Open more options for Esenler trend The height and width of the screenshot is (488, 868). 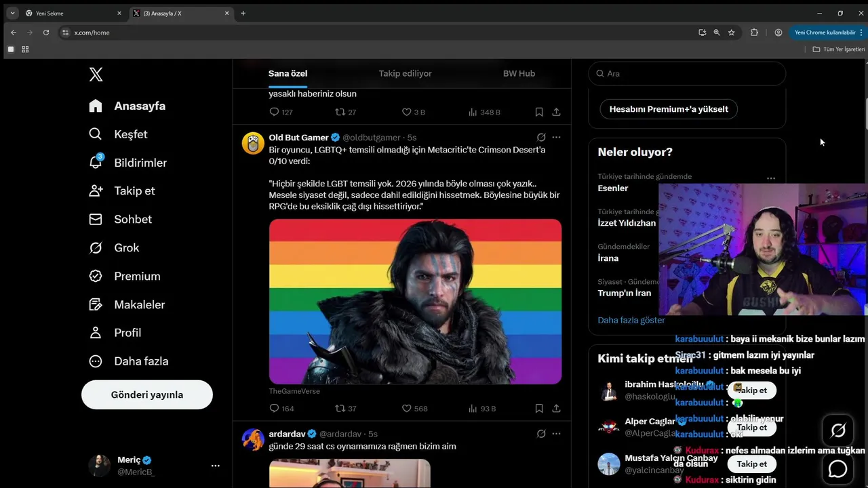pos(771,178)
